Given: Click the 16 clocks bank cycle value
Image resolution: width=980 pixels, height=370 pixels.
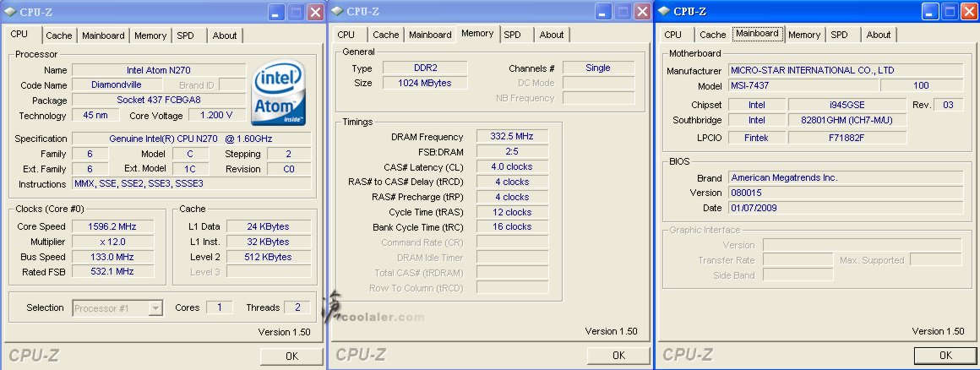Looking at the screenshot, I should (512, 227).
